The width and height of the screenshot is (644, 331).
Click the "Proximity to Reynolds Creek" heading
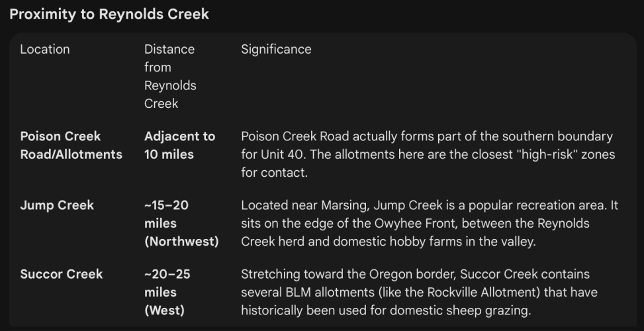109,14
